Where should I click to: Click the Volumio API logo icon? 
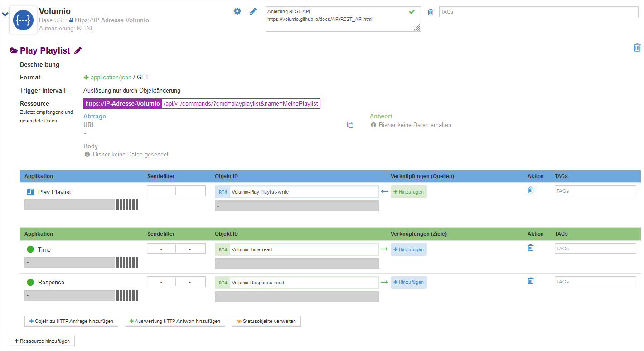23,20
